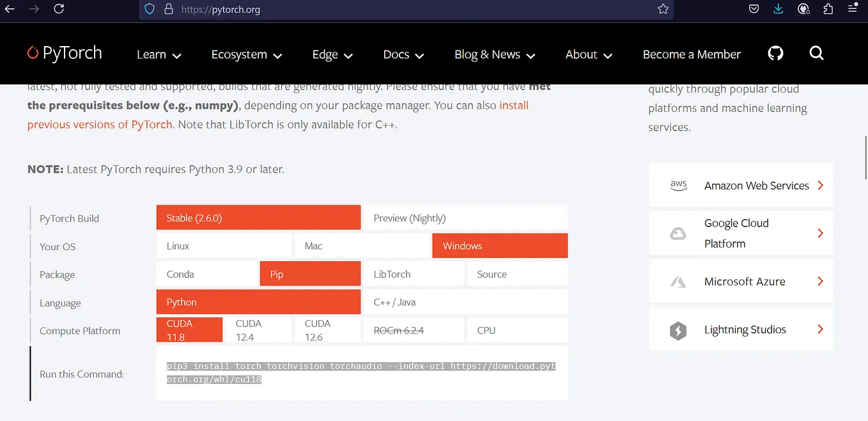The height and width of the screenshot is (421, 868).
Task: Open the browser downloads icon
Action: point(778,9)
